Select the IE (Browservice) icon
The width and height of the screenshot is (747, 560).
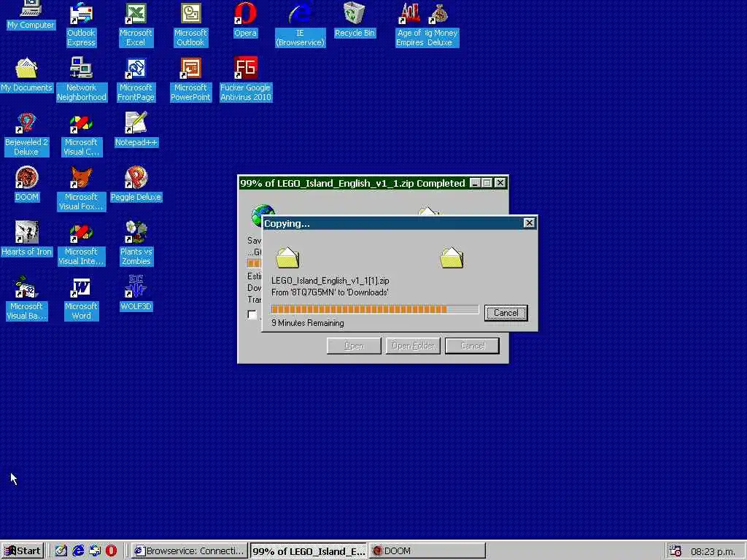click(x=300, y=25)
